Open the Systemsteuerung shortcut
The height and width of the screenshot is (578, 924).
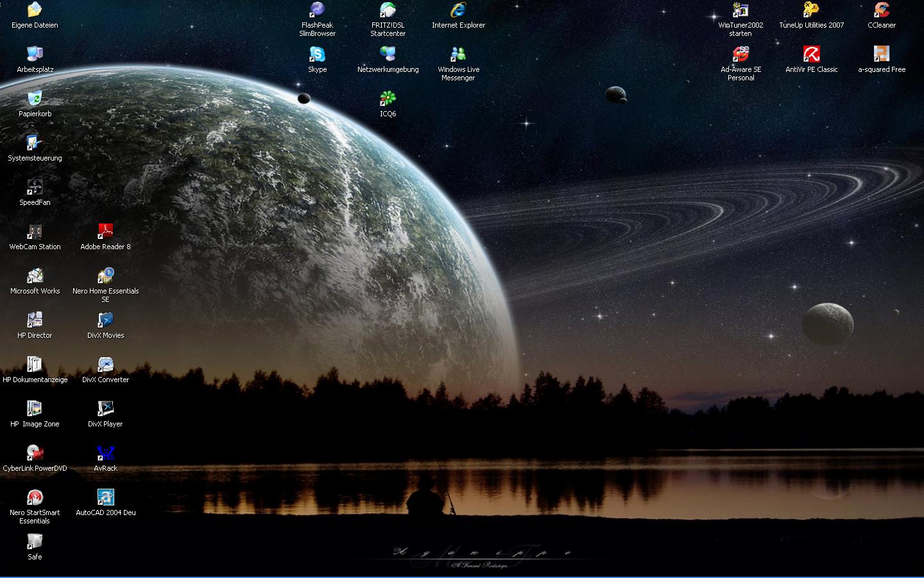pos(35,143)
